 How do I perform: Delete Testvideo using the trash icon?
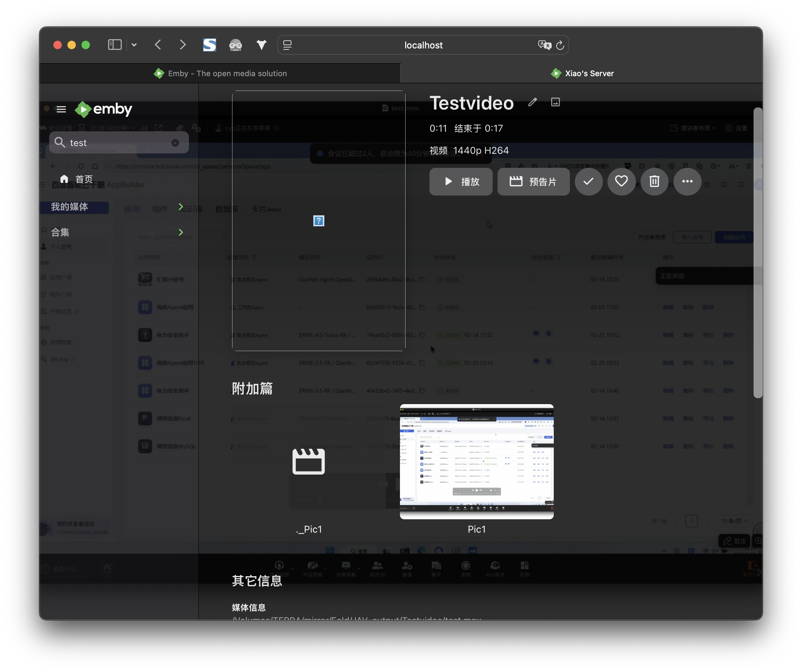point(654,182)
